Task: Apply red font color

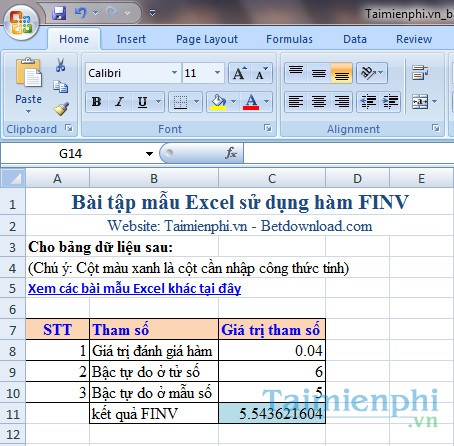Action: click(x=251, y=102)
